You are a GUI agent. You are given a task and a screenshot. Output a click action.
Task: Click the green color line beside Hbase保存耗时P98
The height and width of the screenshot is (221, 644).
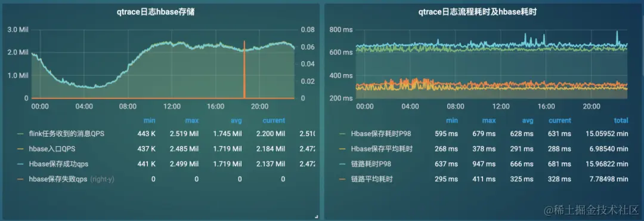(x=342, y=134)
